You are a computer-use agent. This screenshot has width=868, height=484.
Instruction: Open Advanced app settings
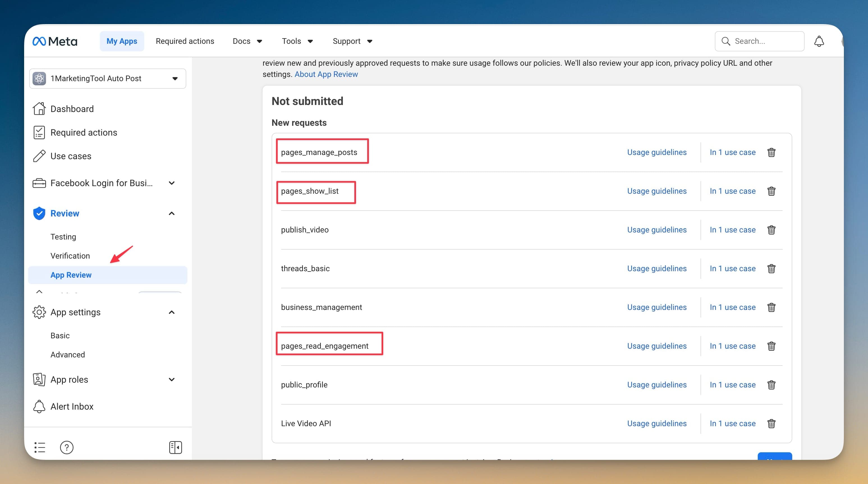[x=68, y=355]
